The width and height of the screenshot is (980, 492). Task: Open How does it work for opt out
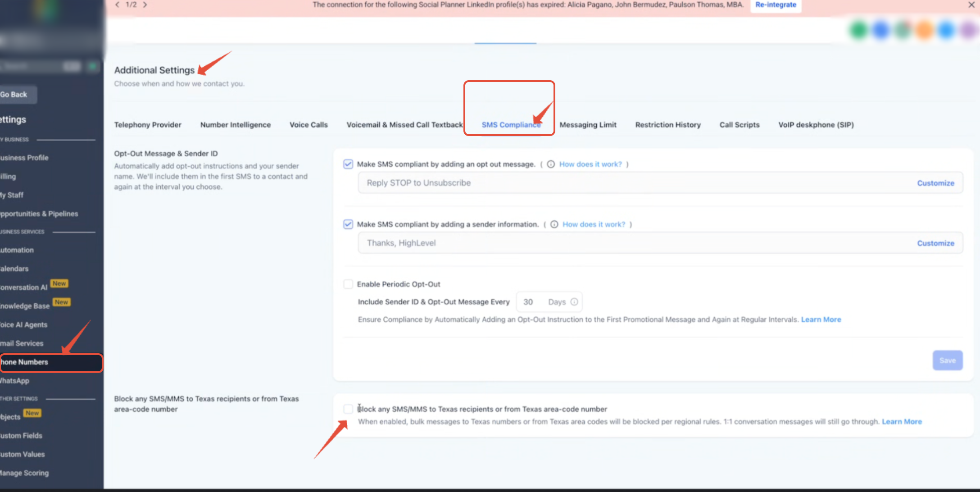590,164
